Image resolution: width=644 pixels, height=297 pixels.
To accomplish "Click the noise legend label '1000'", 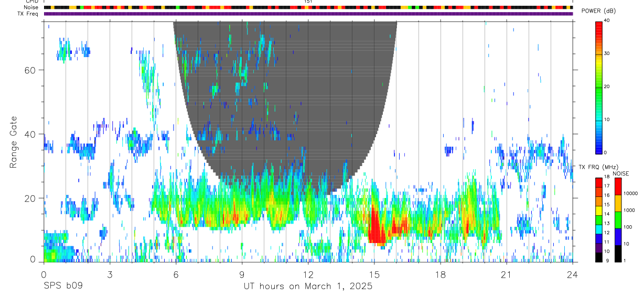I will pos(629,210).
